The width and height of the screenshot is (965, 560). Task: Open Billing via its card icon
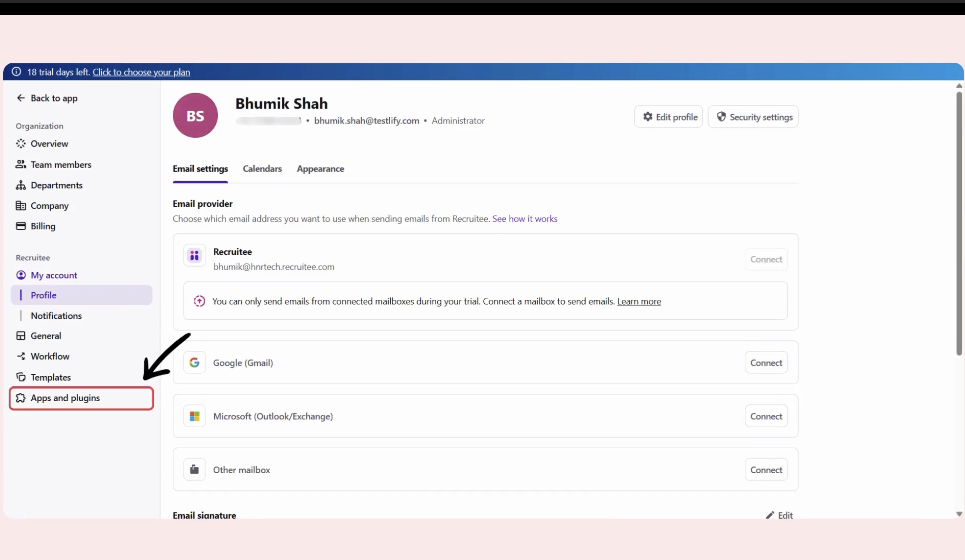(x=21, y=226)
